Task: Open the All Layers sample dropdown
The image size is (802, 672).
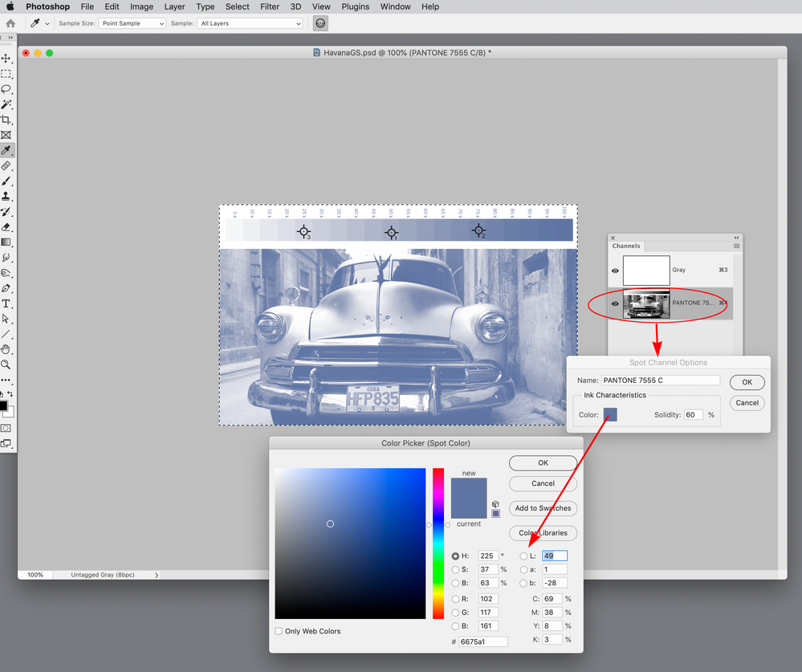Action: click(249, 23)
